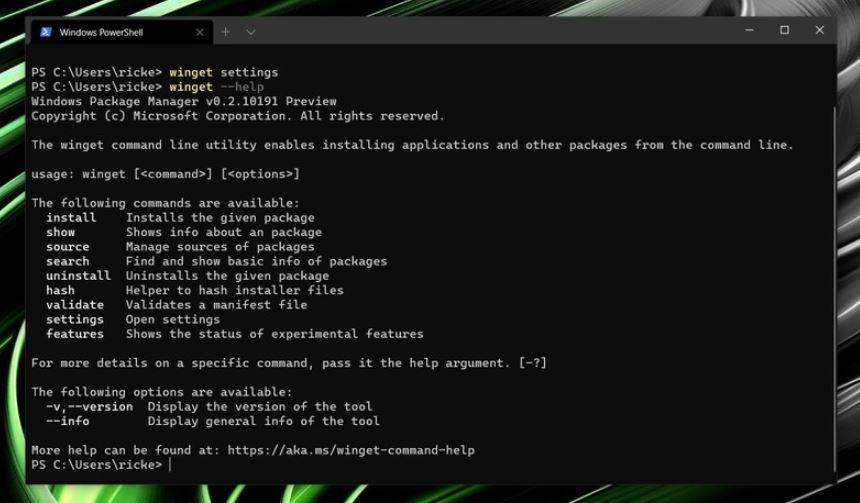The image size is (860, 503).
Task: Open a new tab with plus button
Action: pyautogui.click(x=225, y=32)
